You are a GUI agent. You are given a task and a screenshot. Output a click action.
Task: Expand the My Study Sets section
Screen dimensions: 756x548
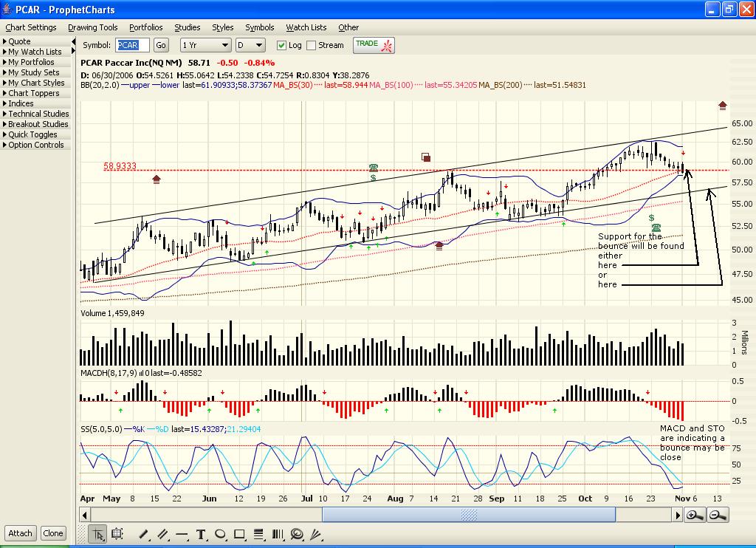tap(35, 72)
